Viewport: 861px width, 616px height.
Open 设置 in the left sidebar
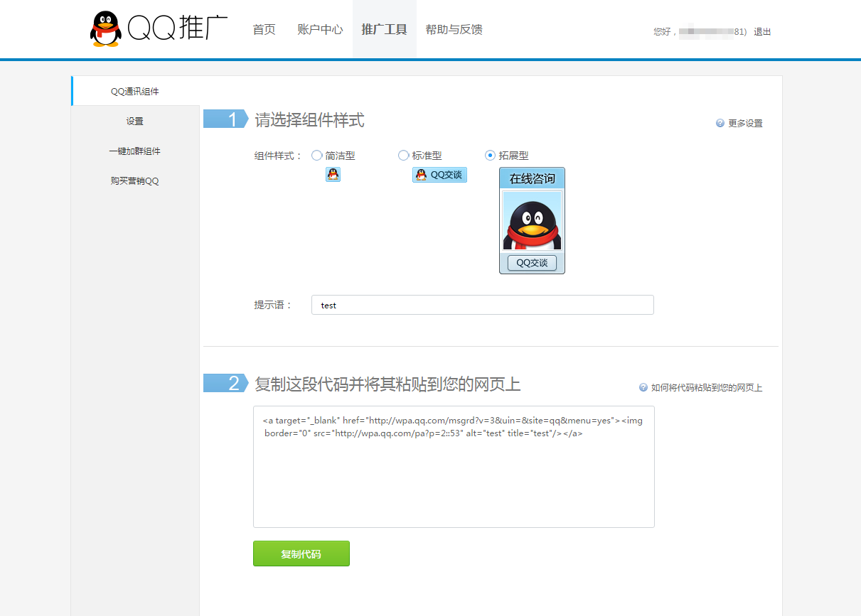coord(135,121)
